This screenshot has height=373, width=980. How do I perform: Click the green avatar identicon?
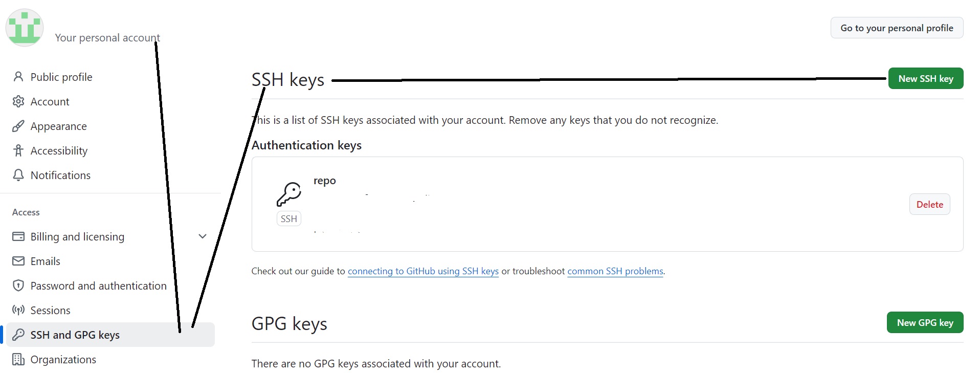(x=25, y=28)
